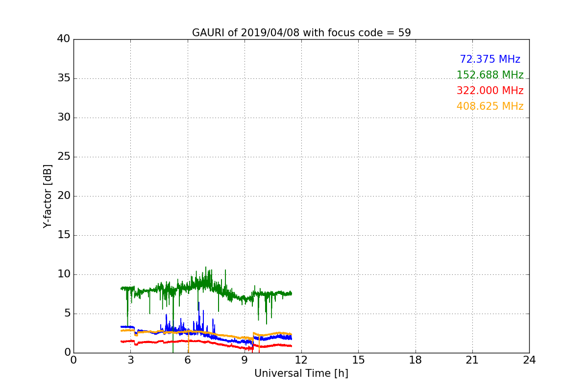Click the y-axis tick label 25
588x392 pixels.
[x=64, y=157]
